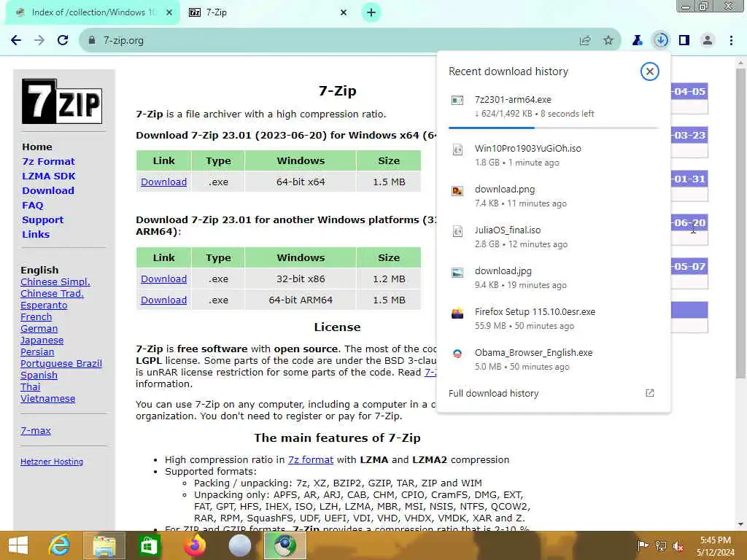
Task: Close the Index of /collection tab
Action: pos(169,12)
